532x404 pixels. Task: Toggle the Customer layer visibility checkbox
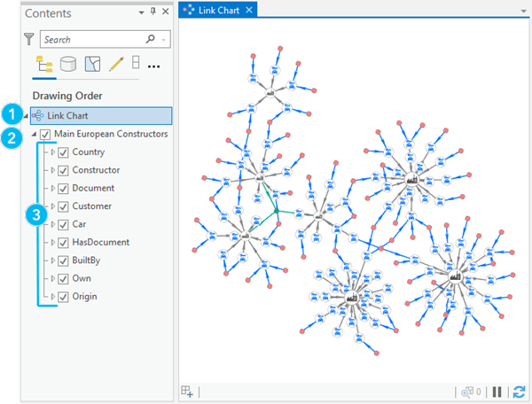tap(63, 206)
